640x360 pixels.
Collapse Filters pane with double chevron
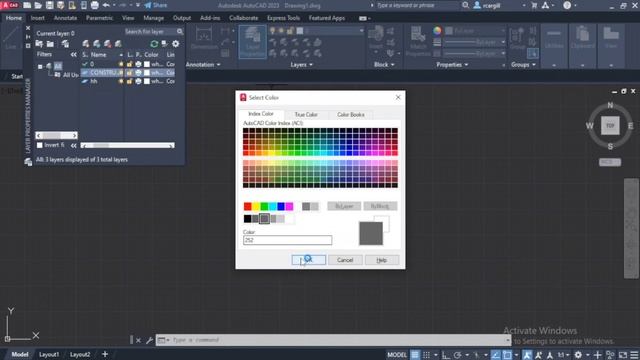73,54
